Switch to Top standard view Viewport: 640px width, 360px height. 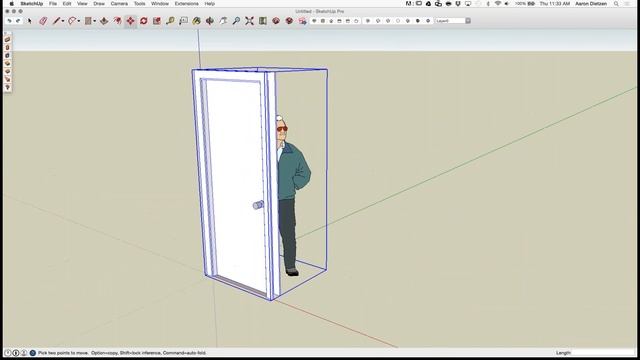coord(323,21)
